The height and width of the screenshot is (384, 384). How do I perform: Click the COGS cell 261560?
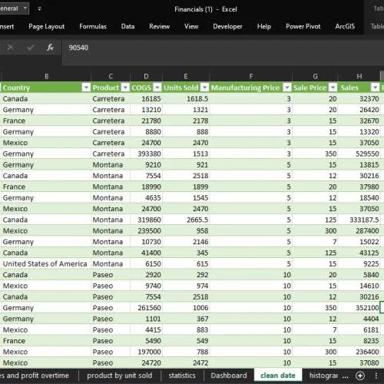(x=146, y=308)
